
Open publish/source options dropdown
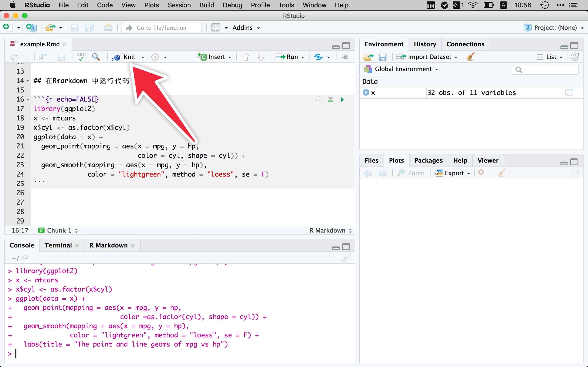328,57
